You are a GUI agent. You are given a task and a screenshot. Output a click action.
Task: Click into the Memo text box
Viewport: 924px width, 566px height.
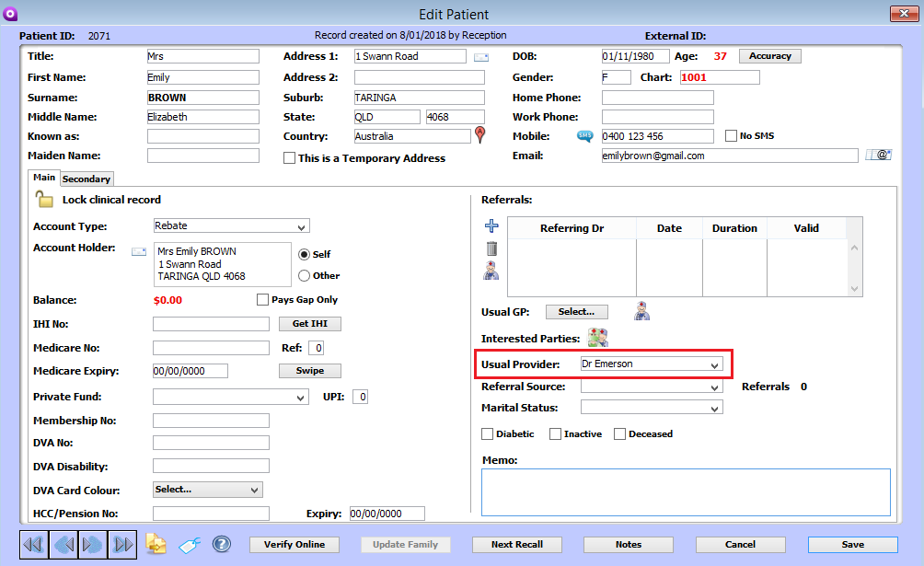tap(686, 492)
